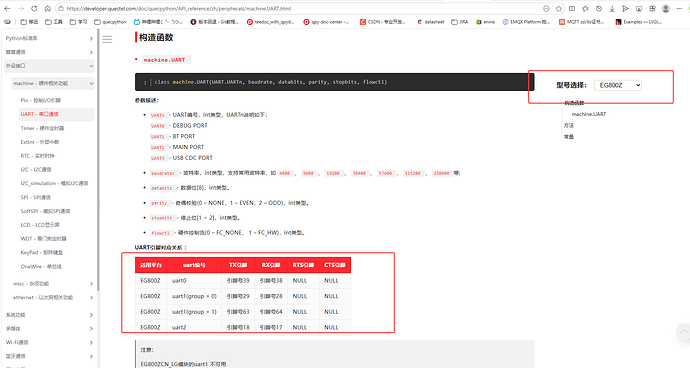Viewport: 690px width, 368px height.
Task: Open the downloads icon
Action: (612, 8)
